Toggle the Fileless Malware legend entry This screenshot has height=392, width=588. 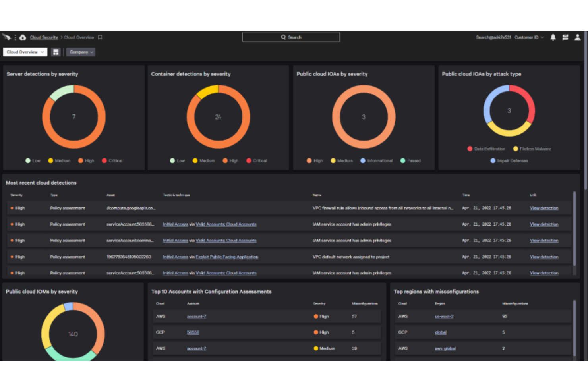[532, 149]
